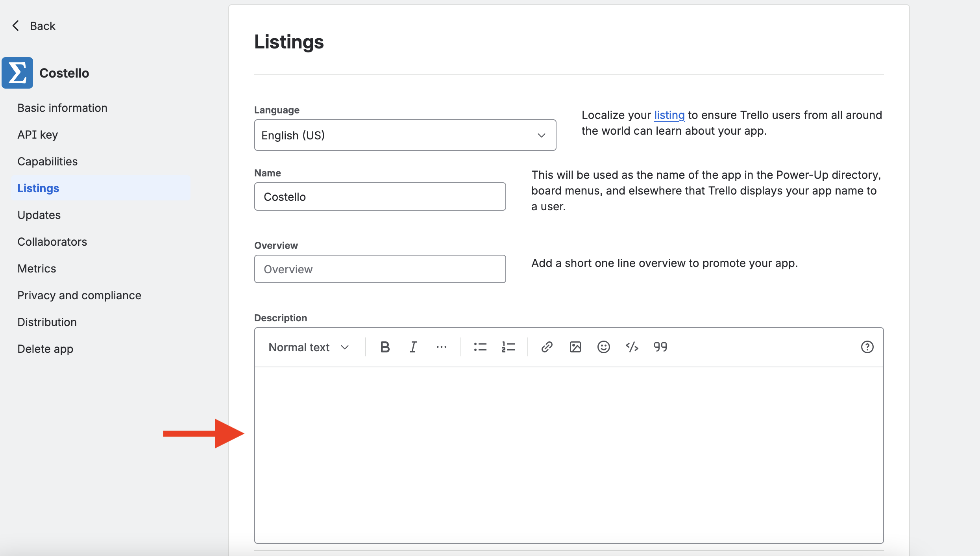The image size is (980, 556).
Task: Open editor help question mark icon
Action: (x=867, y=347)
